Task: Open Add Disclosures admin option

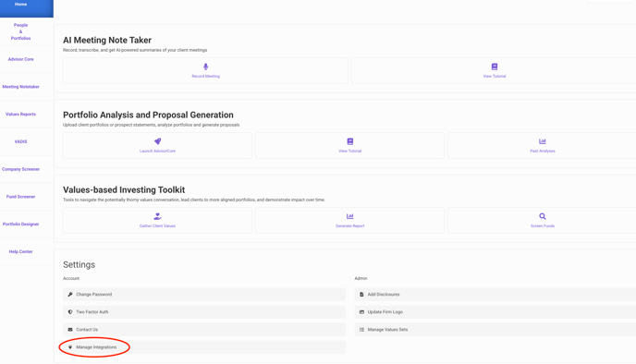Action: (495, 295)
